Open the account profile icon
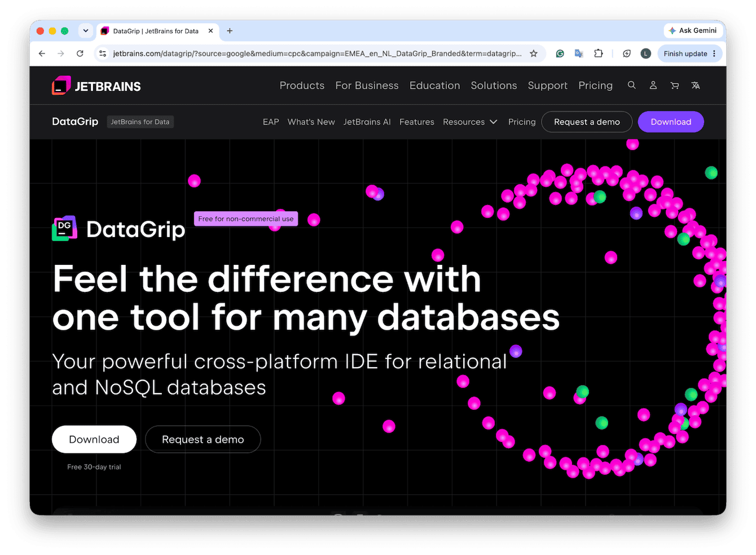Viewport: 756px width, 555px height. (653, 85)
